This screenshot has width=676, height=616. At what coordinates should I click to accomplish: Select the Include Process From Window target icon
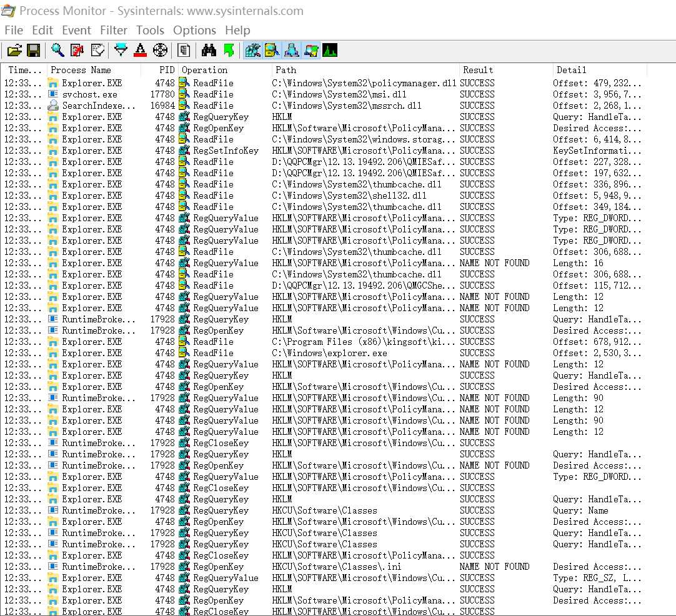click(160, 51)
